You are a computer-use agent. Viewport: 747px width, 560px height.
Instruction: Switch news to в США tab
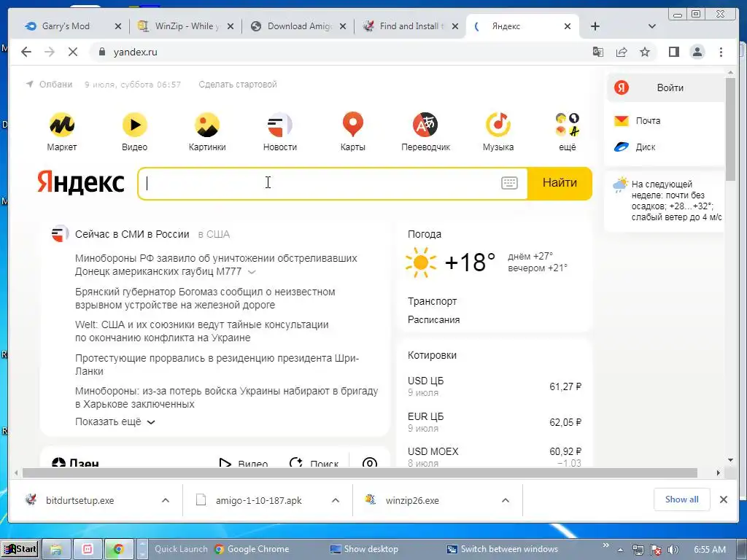click(214, 234)
